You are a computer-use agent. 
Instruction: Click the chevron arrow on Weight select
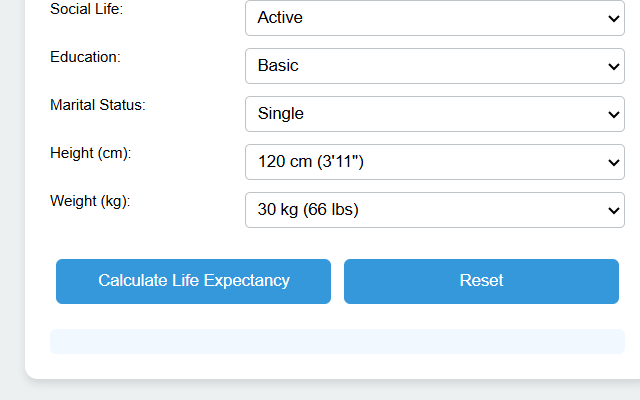point(614,210)
